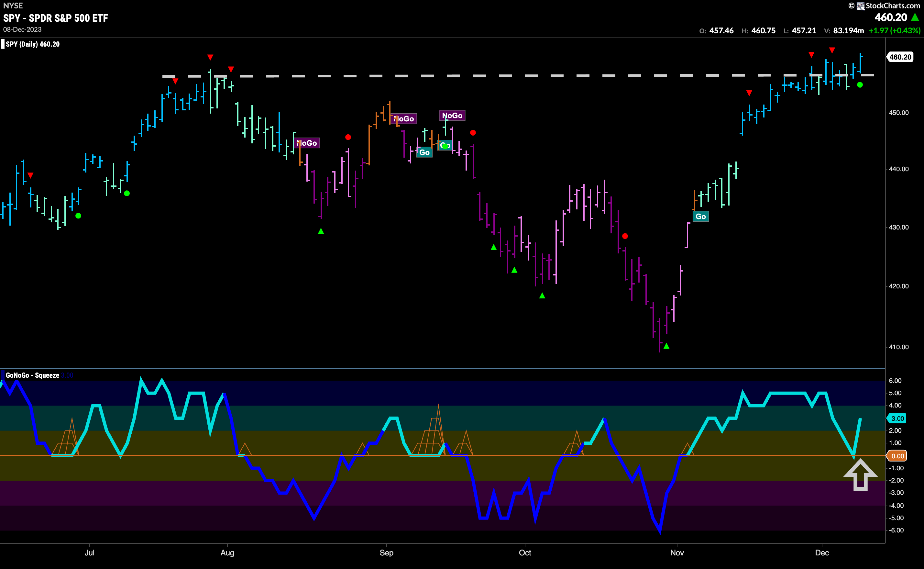
Task: Click the green triangle marker in late September
Action: [494, 247]
